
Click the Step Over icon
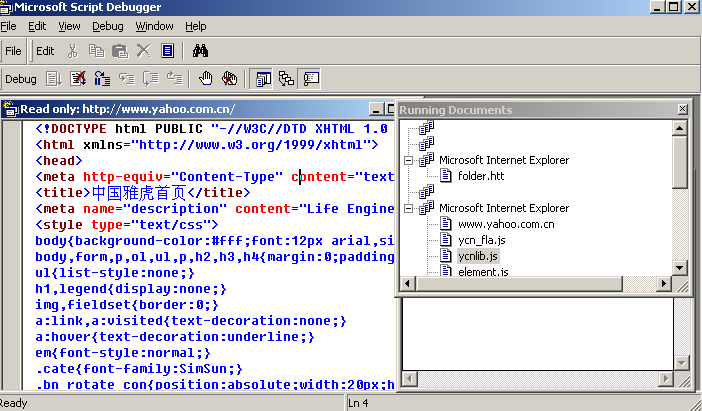click(x=151, y=79)
